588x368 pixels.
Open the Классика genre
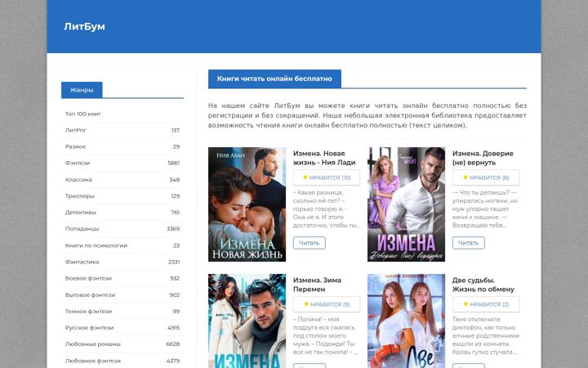coord(78,179)
